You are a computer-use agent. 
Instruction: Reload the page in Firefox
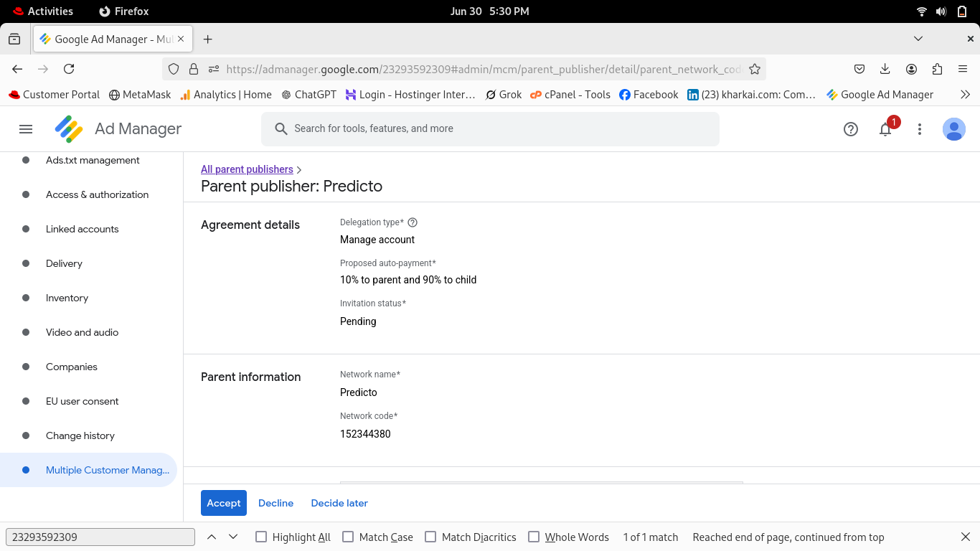69,69
